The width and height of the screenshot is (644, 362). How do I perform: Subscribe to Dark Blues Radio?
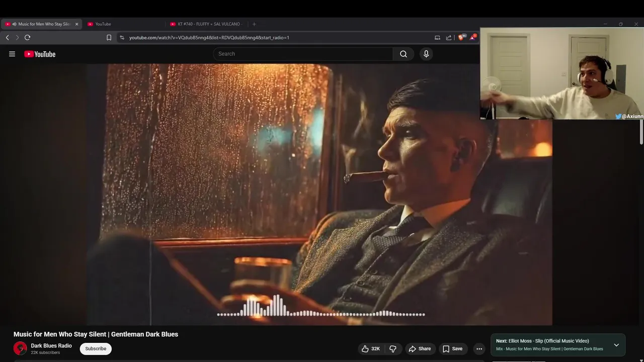pyautogui.click(x=96, y=348)
